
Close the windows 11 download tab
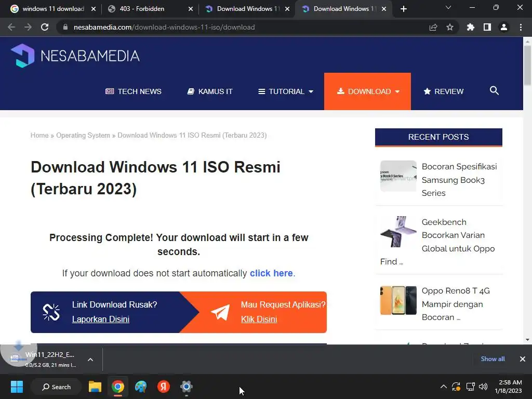(x=94, y=9)
